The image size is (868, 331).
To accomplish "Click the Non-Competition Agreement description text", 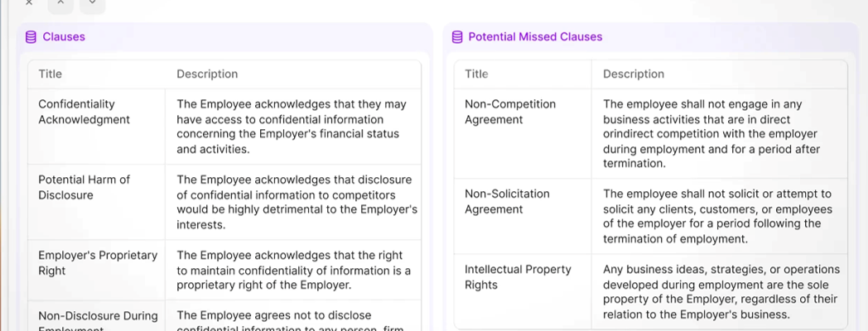I will 710,134.
